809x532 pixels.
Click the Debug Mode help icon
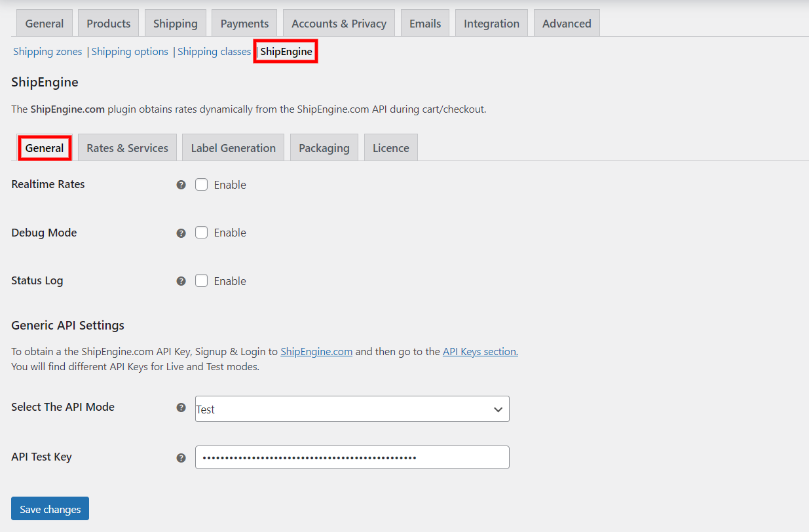181,233
